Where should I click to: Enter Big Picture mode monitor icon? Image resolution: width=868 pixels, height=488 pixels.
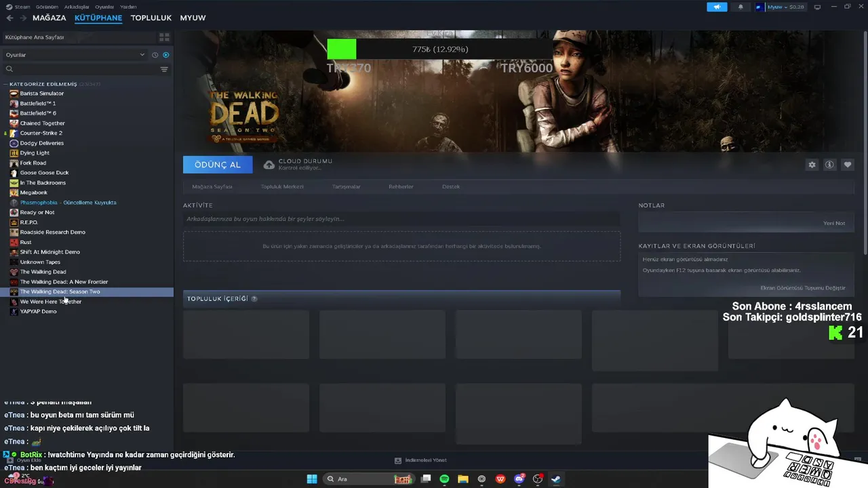pyautogui.click(x=817, y=7)
